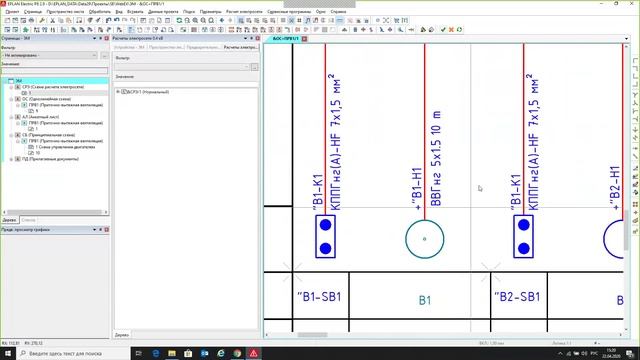Click the Print icon in the toolbar
Screen dimensions: 640x360
(31, 20)
